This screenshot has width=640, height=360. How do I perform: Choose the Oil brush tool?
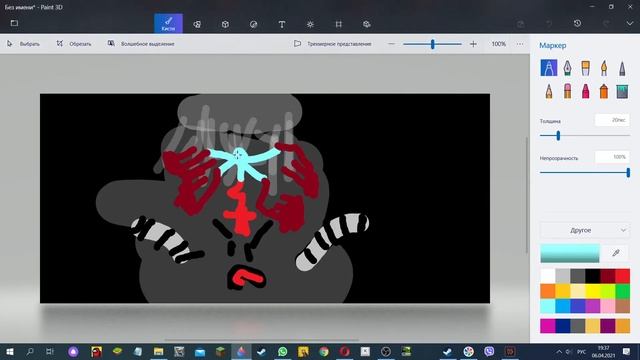(x=585, y=68)
